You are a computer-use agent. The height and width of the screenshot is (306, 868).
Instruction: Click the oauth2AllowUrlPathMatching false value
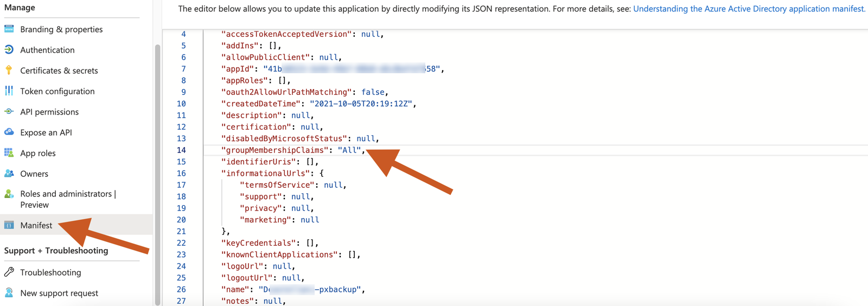point(373,92)
